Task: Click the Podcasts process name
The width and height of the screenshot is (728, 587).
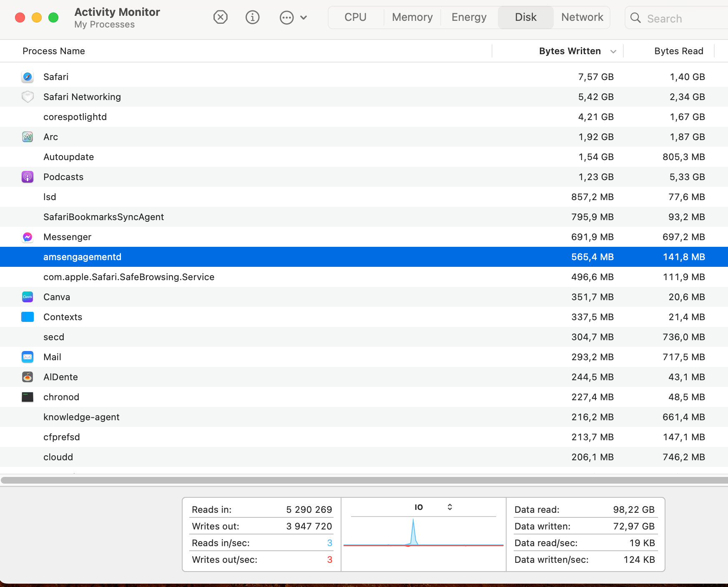Action: (x=63, y=177)
